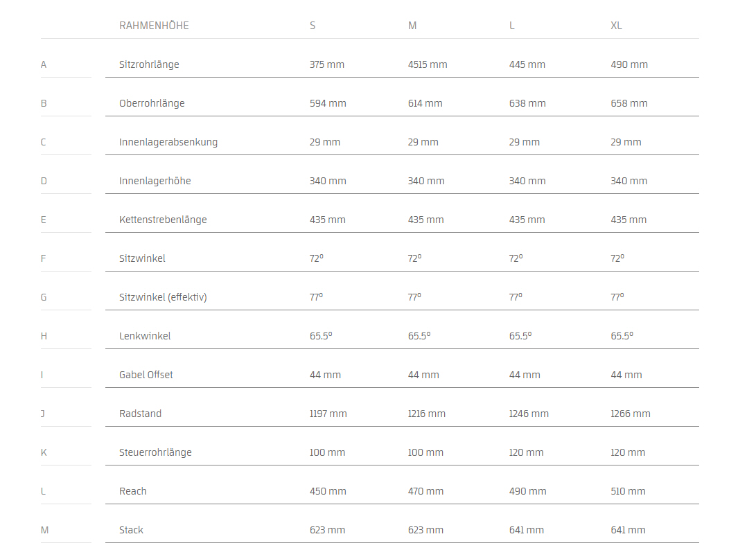Click the 4515 mm value under M

point(428,64)
